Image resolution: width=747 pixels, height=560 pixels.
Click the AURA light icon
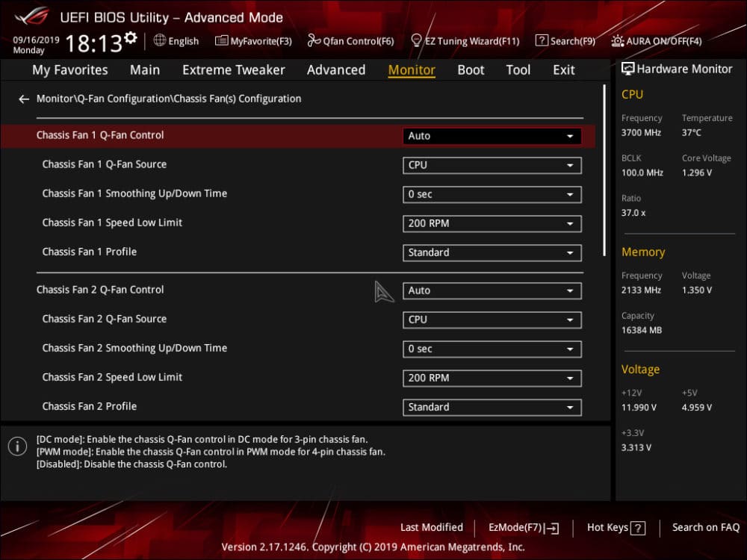618,41
